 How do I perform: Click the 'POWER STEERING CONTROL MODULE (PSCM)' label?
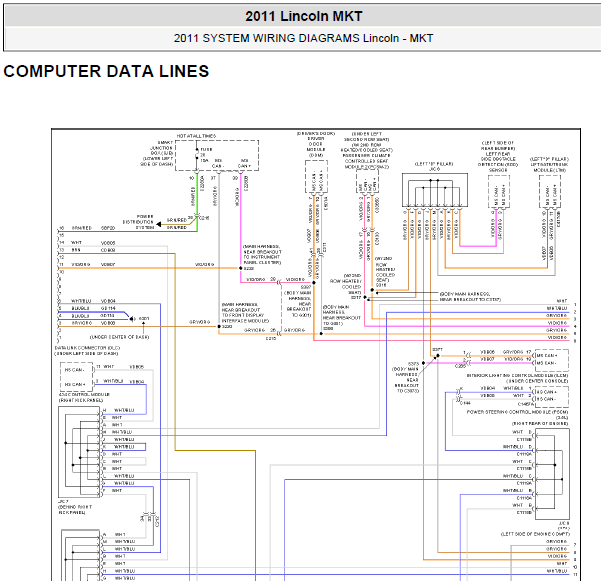pos(517,412)
